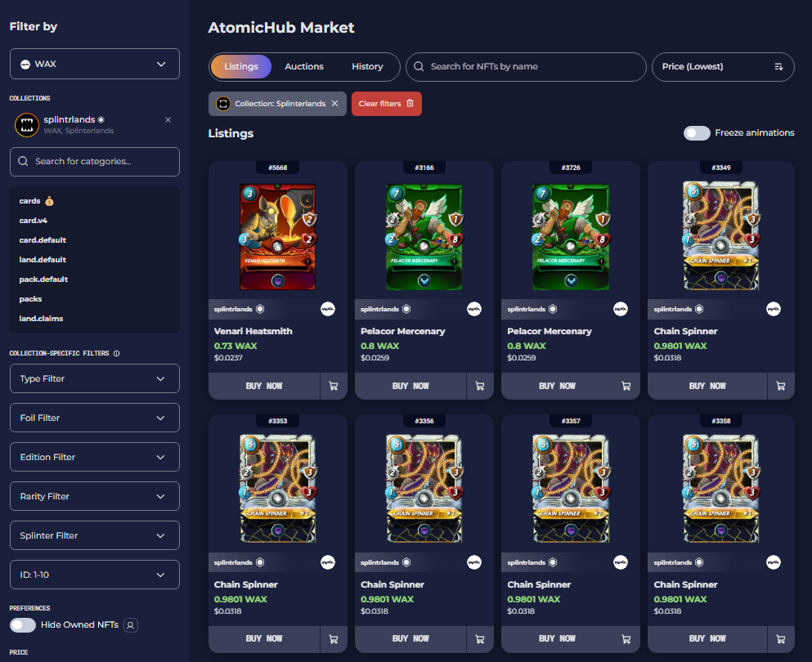
Task: Switch to the History tab
Action: [367, 67]
